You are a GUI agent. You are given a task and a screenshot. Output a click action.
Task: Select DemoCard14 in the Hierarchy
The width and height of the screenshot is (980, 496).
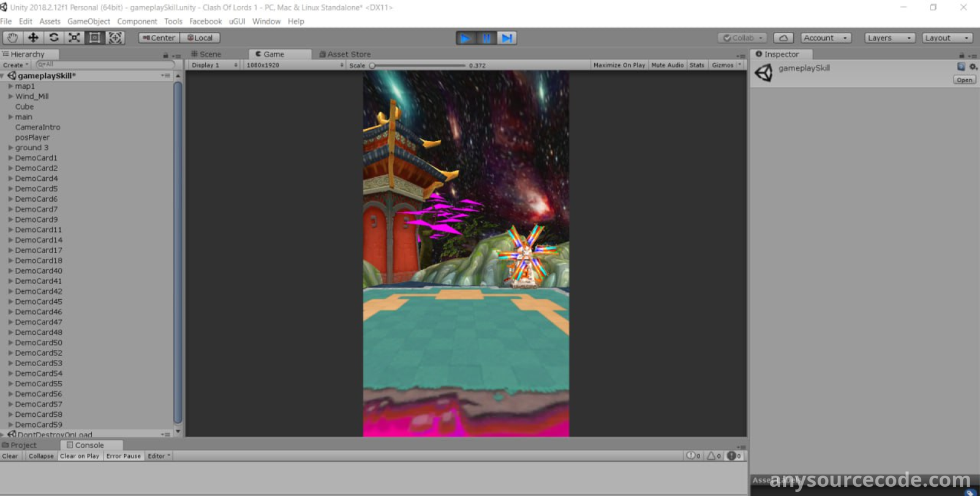[x=39, y=240]
